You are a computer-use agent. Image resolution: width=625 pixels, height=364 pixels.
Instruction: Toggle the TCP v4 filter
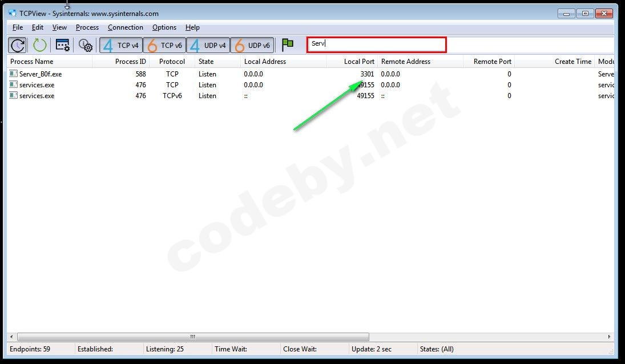coord(121,45)
